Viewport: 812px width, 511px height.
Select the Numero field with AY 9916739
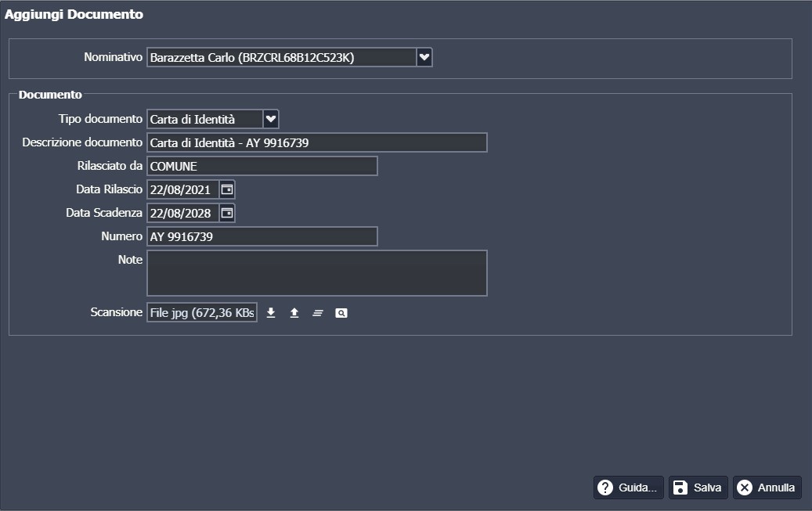pyautogui.click(x=262, y=236)
